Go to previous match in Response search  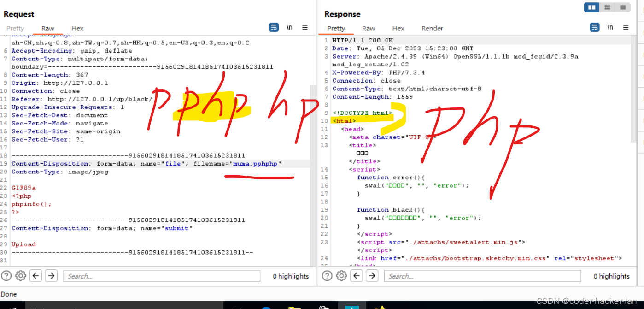357,276
